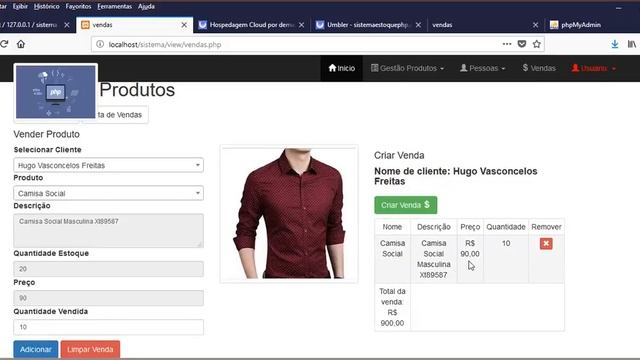Click the quantity cell showing 10
The height and width of the screenshot is (360, 640).
click(506, 258)
